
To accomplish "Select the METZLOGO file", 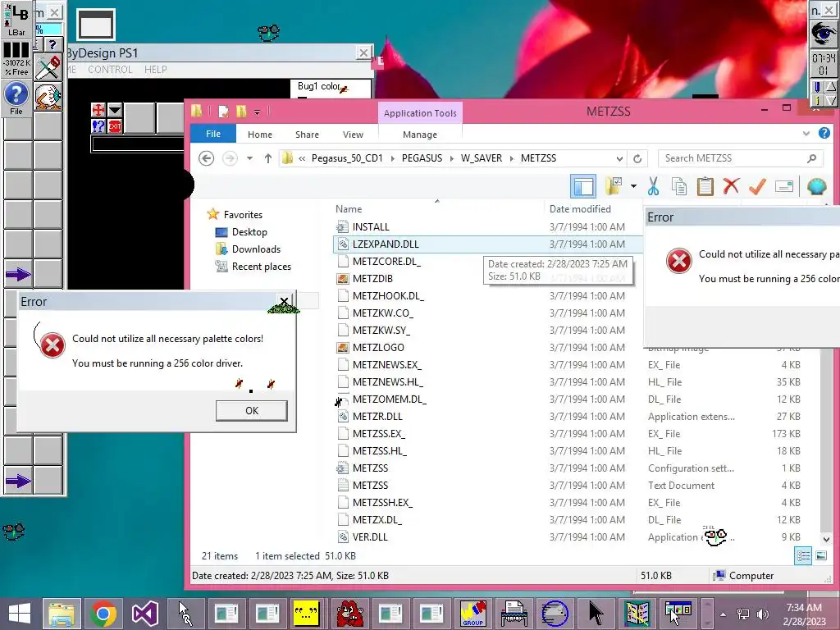I will coord(378,348).
